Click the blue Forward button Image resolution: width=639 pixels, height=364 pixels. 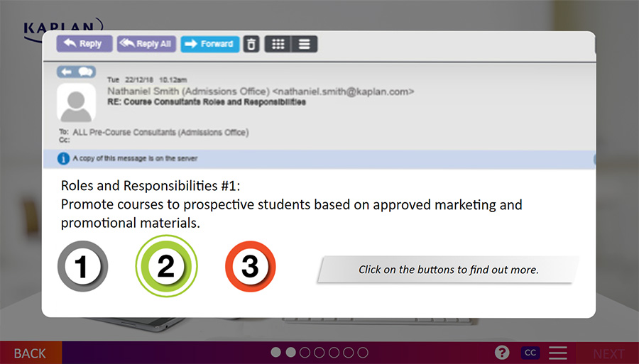pyautogui.click(x=209, y=44)
